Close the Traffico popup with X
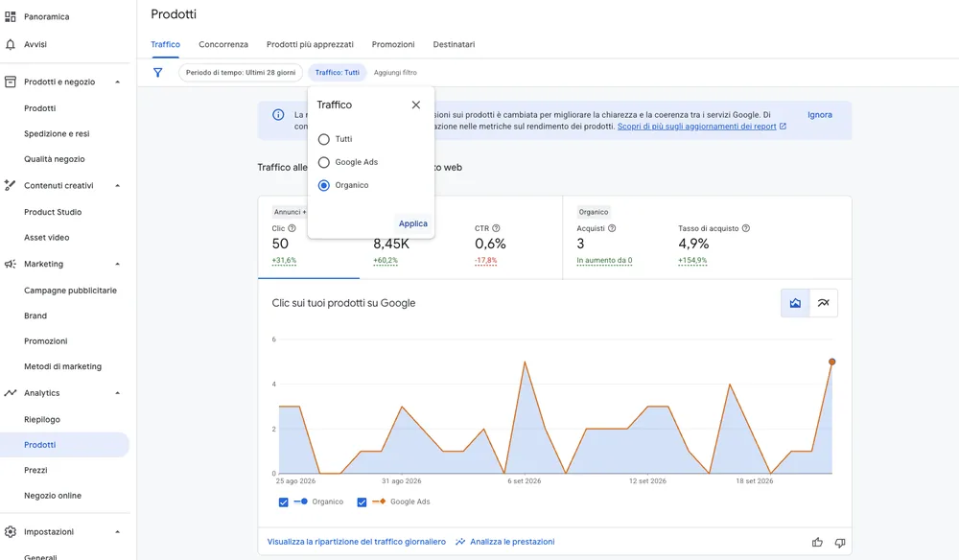 pos(416,105)
